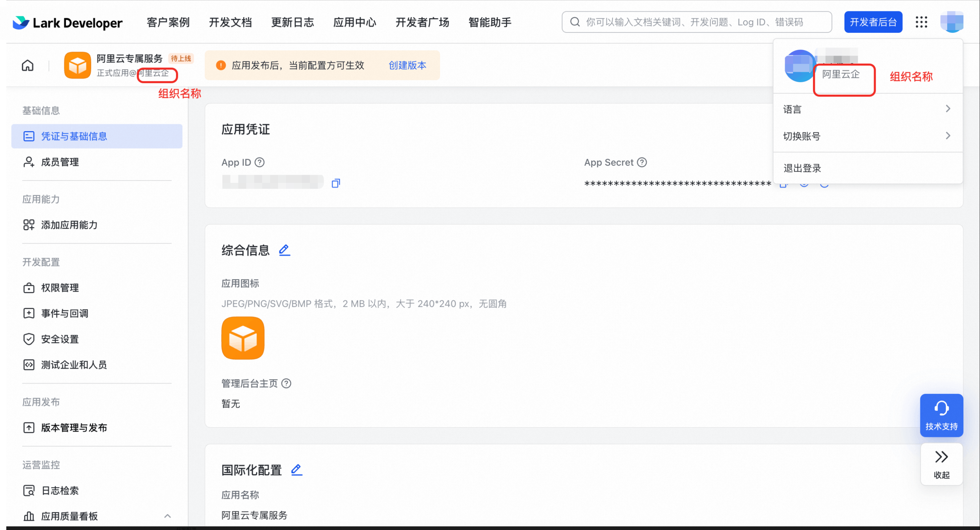Open 技术支持 headset support widget
The image size is (980, 530).
(x=941, y=415)
